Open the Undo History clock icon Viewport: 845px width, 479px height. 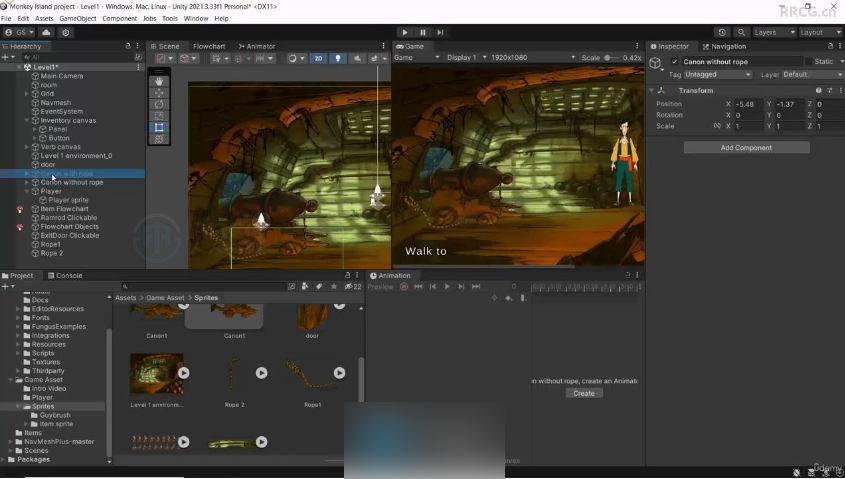coord(722,32)
